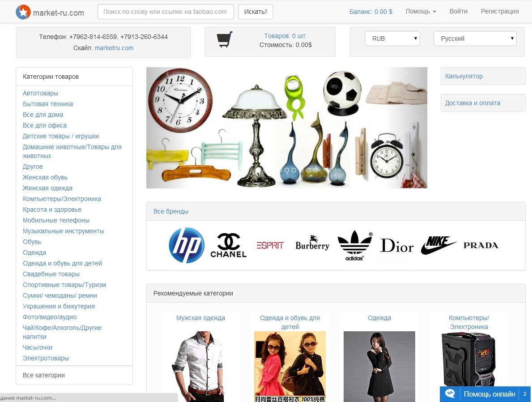This screenshot has width=532, height=402.
Task: Open Чай/Кофе/Алкоголь/Другие напитки category
Action: (62, 332)
